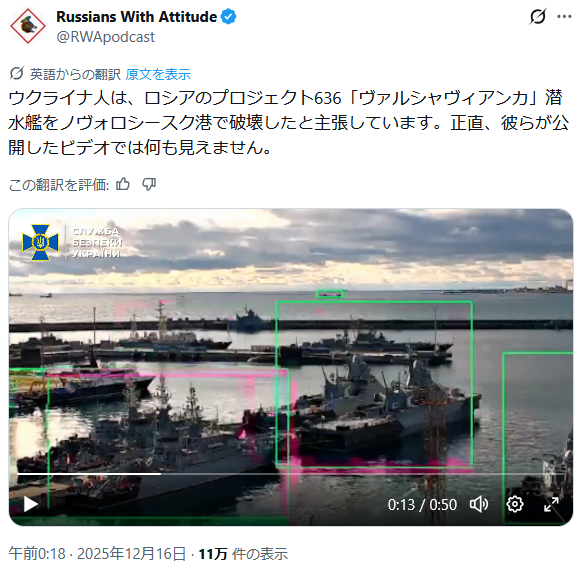Mute the video volume
This screenshot has width=581, height=563.
click(x=479, y=504)
